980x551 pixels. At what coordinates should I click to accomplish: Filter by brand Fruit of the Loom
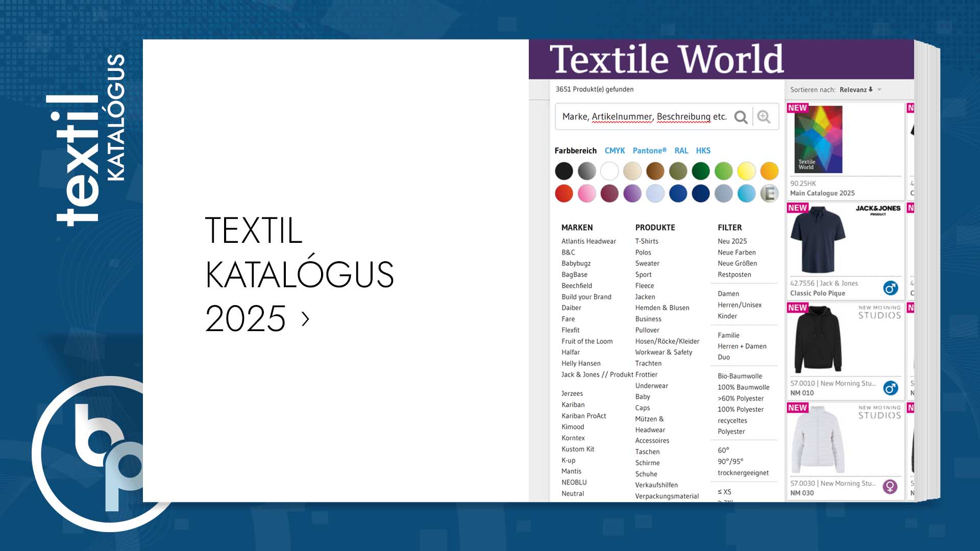tap(587, 341)
